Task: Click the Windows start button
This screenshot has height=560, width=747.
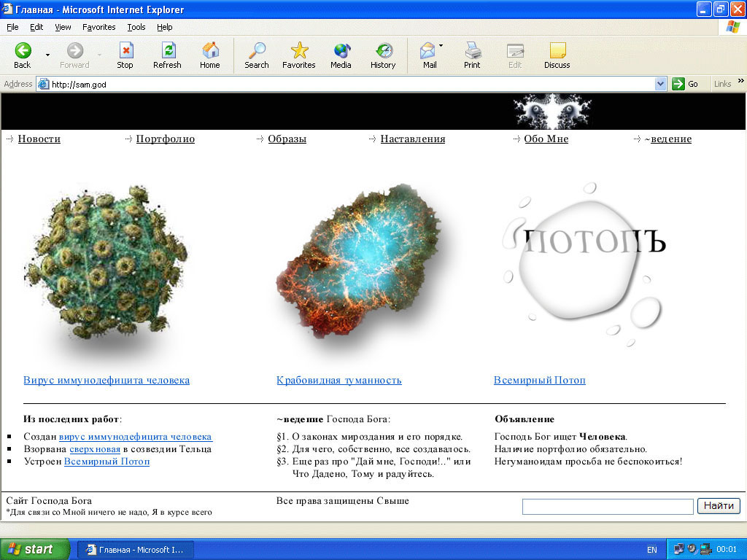Action: pyautogui.click(x=34, y=550)
